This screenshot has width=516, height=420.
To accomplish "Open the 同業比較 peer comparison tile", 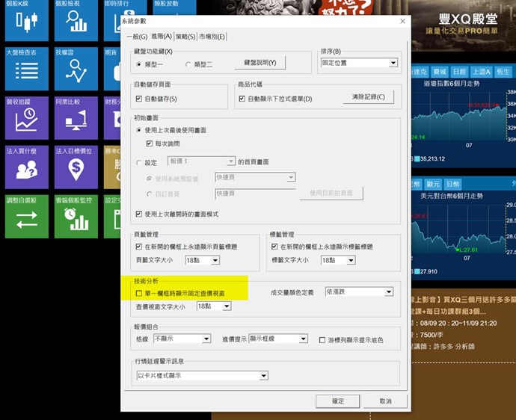I will coord(76,118).
